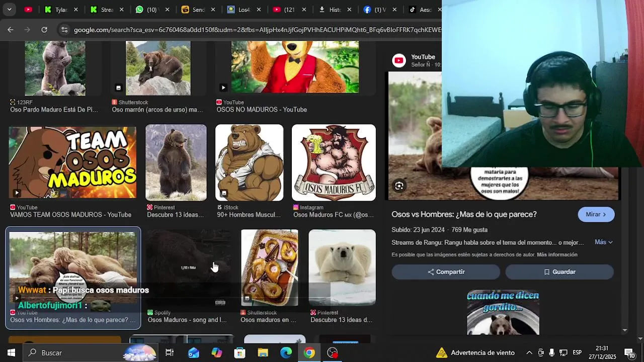
Task: Open the OBS Studio taskbar icon
Action: coord(333,353)
